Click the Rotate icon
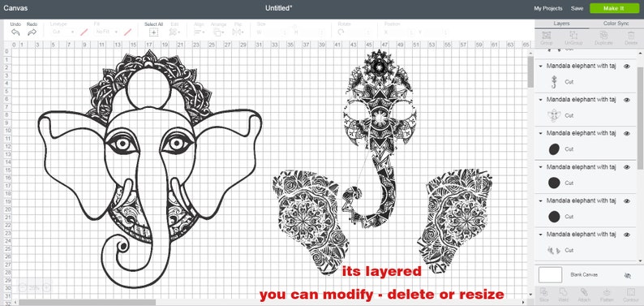This screenshot has width=644, height=306. [x=341, y=32]
